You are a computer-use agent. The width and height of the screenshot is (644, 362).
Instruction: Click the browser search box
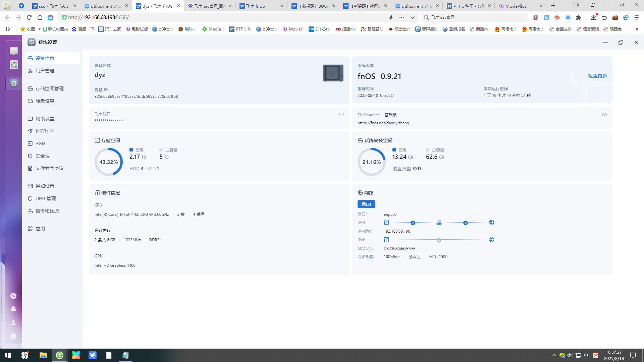pos(476,17)
